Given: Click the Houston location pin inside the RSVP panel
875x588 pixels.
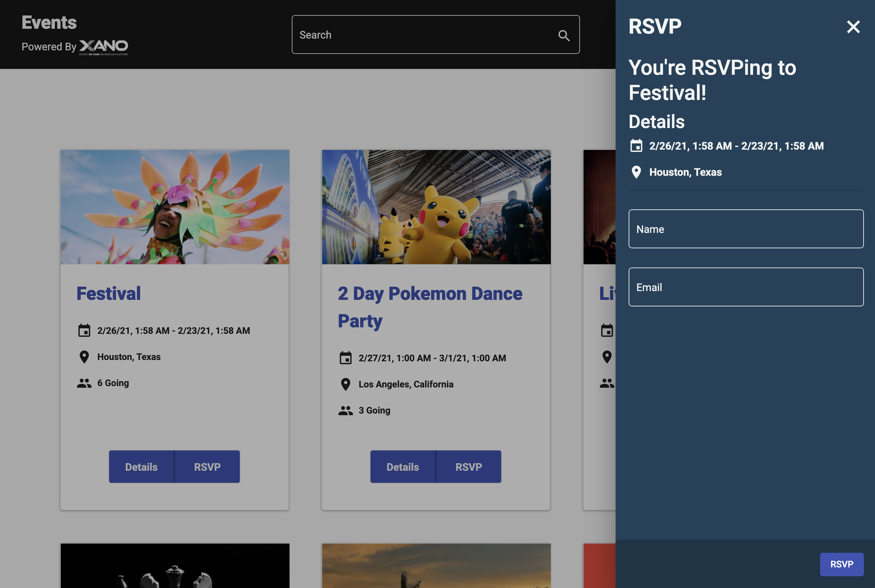Looking at the screenshot, I should tap(636, 172).
